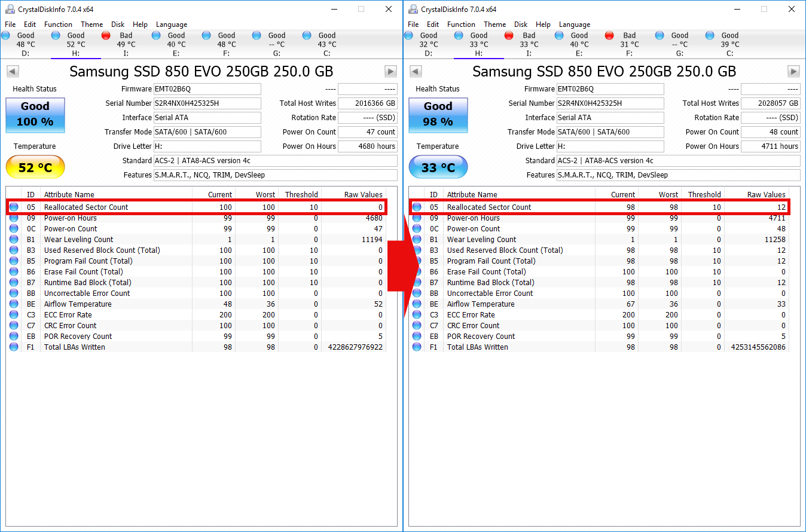Click status icon of Reallocated Sector Count, right window
The image size is (806, 532).
click(x=417, y=207)
